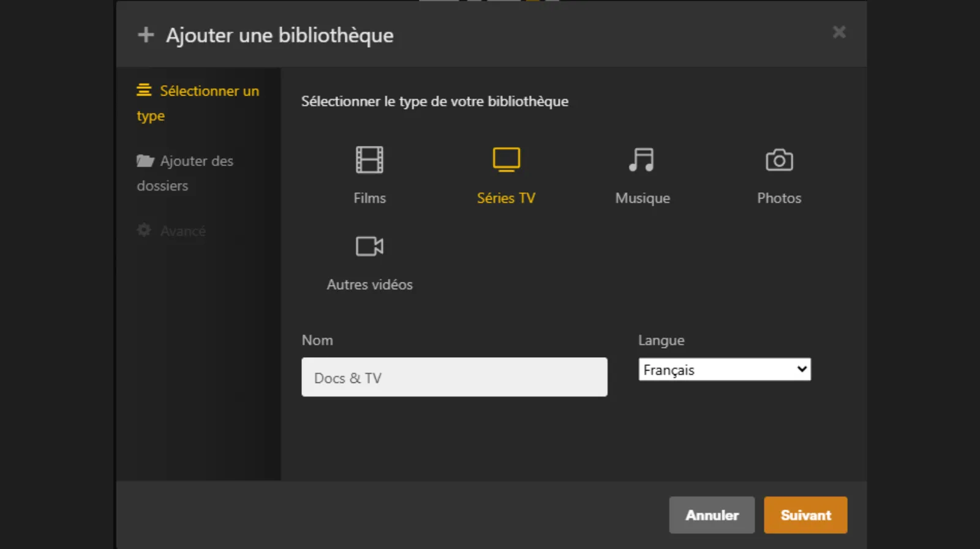Image resolution: width=980 pixels, height=549 pixels.
Task: Click the list icon beside Sélectionner un type
Action: click(x=144, y=91)
